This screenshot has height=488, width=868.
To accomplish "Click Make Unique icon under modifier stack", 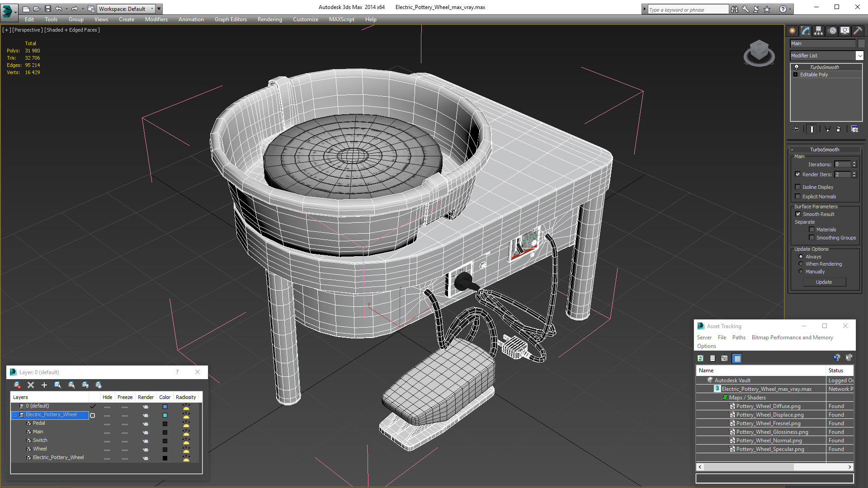I will (828, 129).
